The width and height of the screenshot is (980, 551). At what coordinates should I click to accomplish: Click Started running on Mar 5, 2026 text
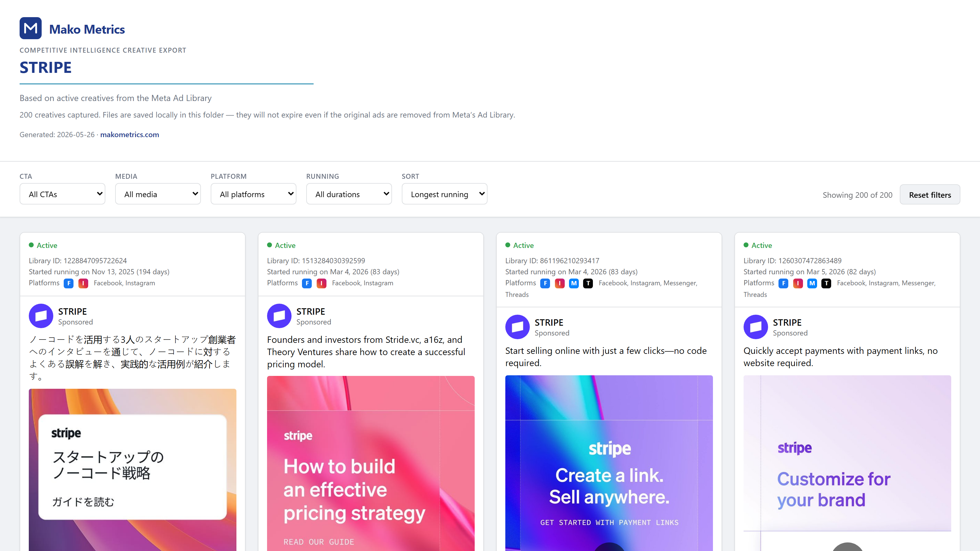[809, 272]
